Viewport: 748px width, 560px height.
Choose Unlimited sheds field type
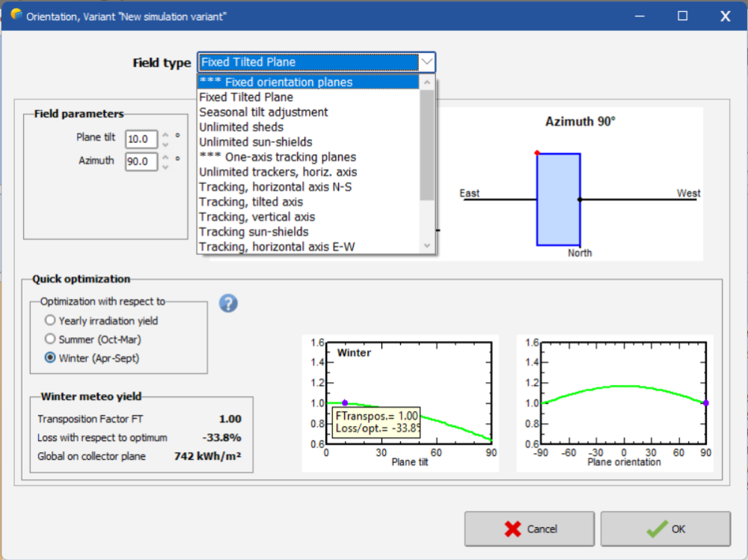coord(241,127)
